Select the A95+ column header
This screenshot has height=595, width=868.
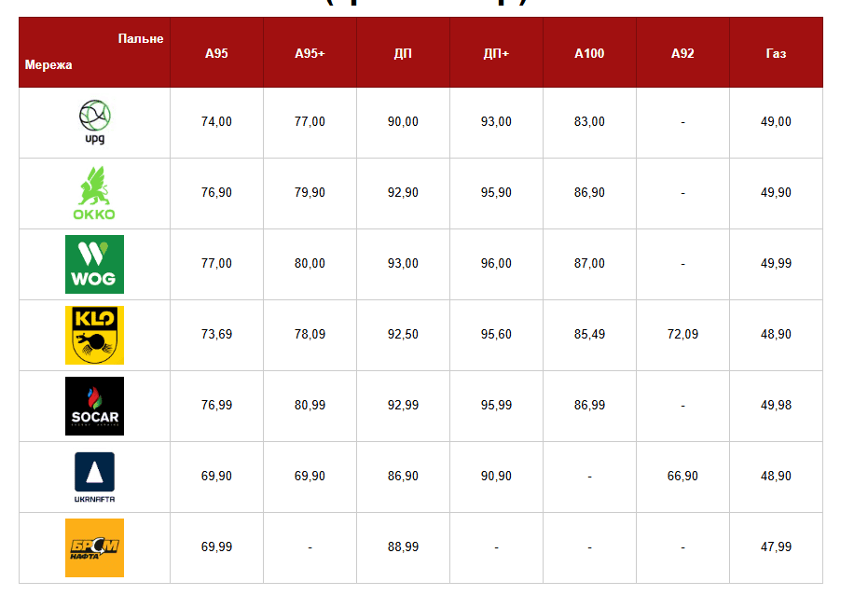[x=310, y=53]
